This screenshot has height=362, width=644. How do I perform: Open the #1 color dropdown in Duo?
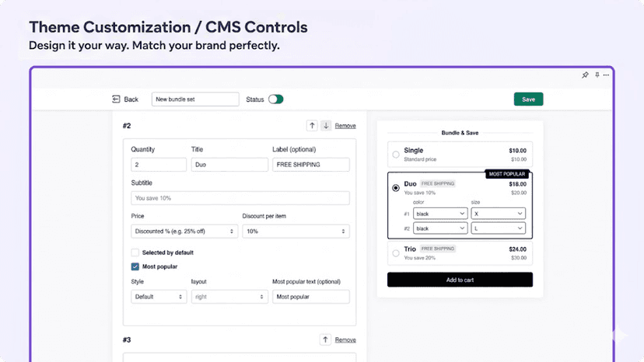pos(440,214)
